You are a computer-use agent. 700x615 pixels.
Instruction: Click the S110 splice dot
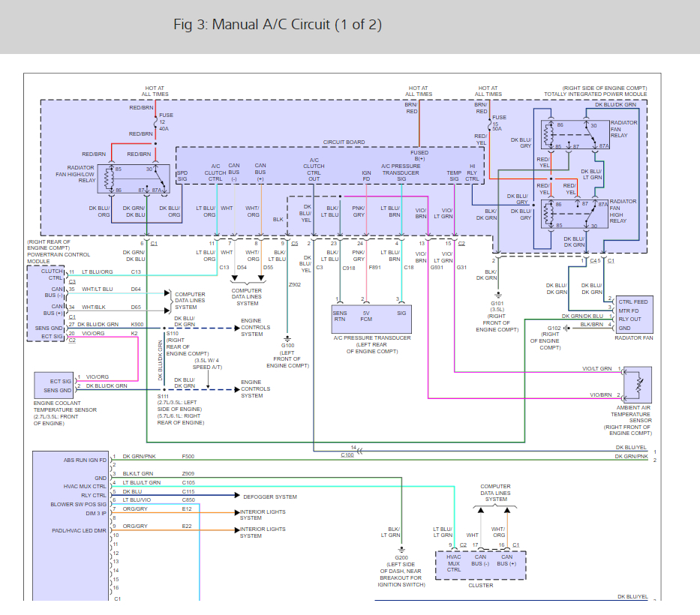pyautogui.click(x=164, y=328)
